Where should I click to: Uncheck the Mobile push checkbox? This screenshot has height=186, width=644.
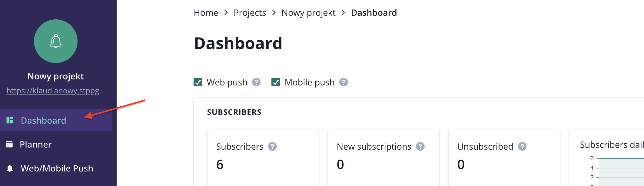(x=276, y=82)
